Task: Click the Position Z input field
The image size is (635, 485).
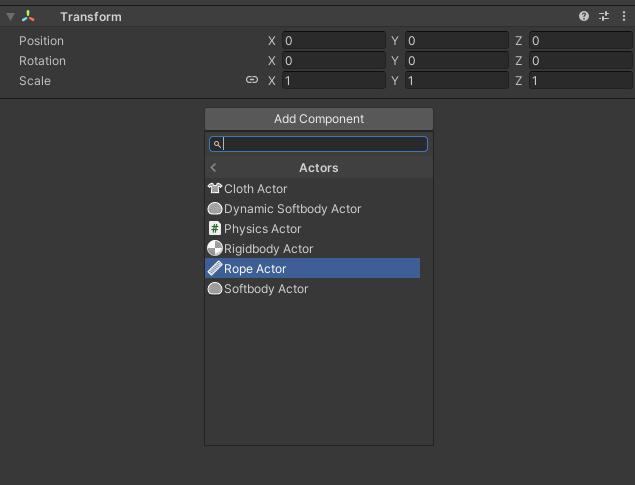Action: 579,41
